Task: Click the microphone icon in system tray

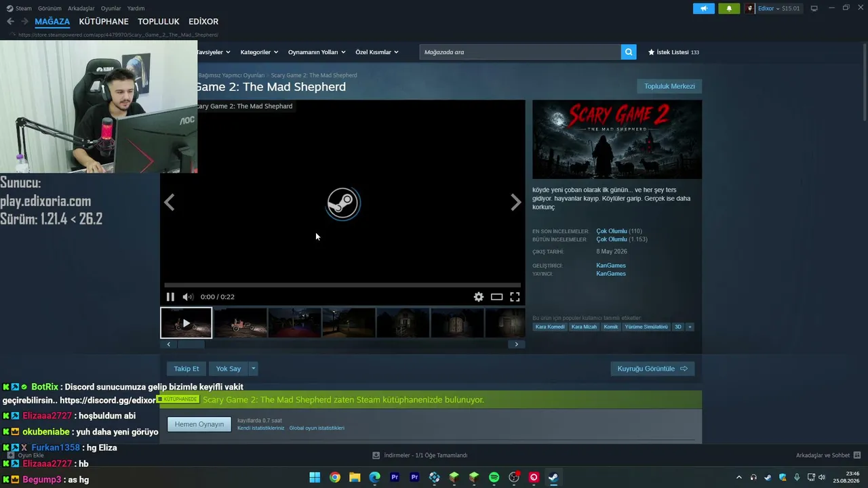Action: [797, 477]
